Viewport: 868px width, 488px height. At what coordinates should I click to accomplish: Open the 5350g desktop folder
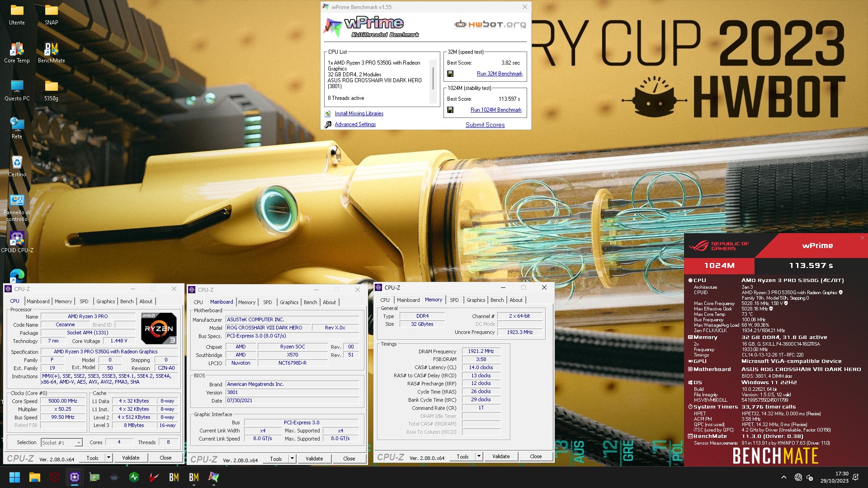(x=51, y=90)
